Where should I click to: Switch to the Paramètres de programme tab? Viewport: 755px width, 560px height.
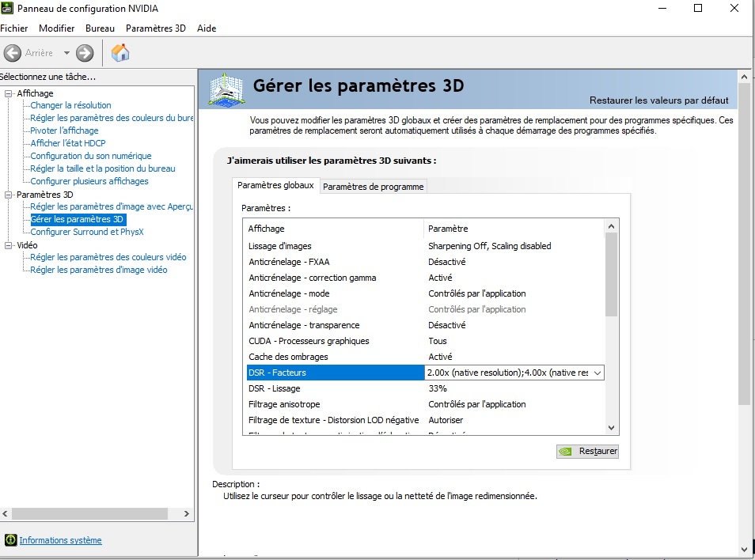coord(374,187)
